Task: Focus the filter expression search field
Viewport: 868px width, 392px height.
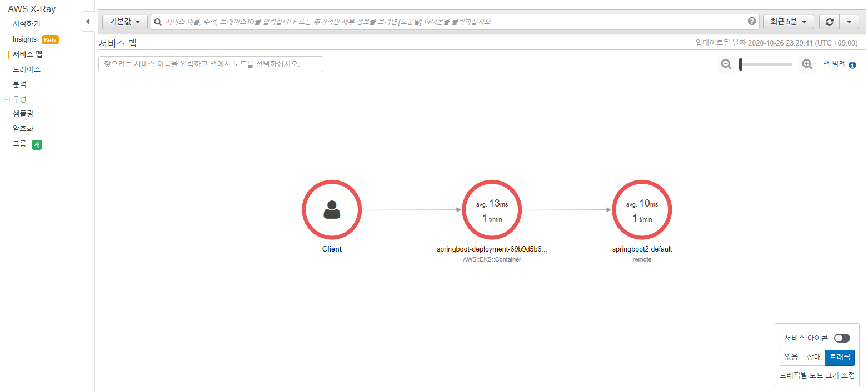Action: coord(456,22)
